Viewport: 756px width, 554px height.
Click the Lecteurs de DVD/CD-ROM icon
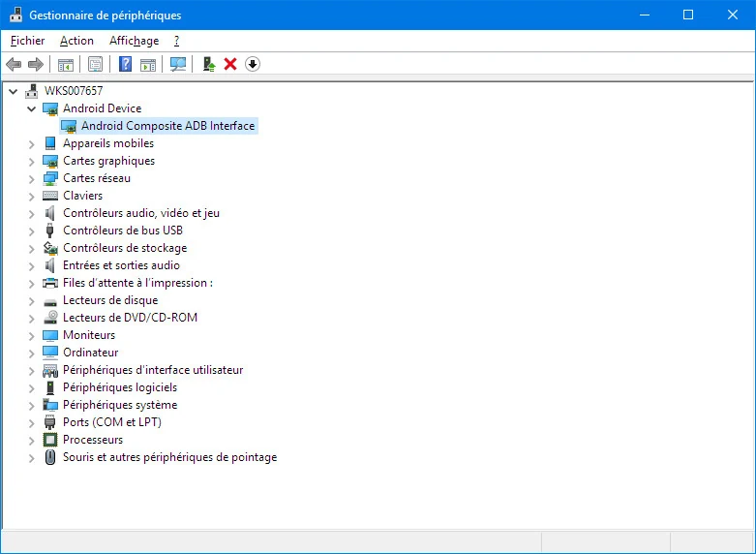(x=50, y=318)
